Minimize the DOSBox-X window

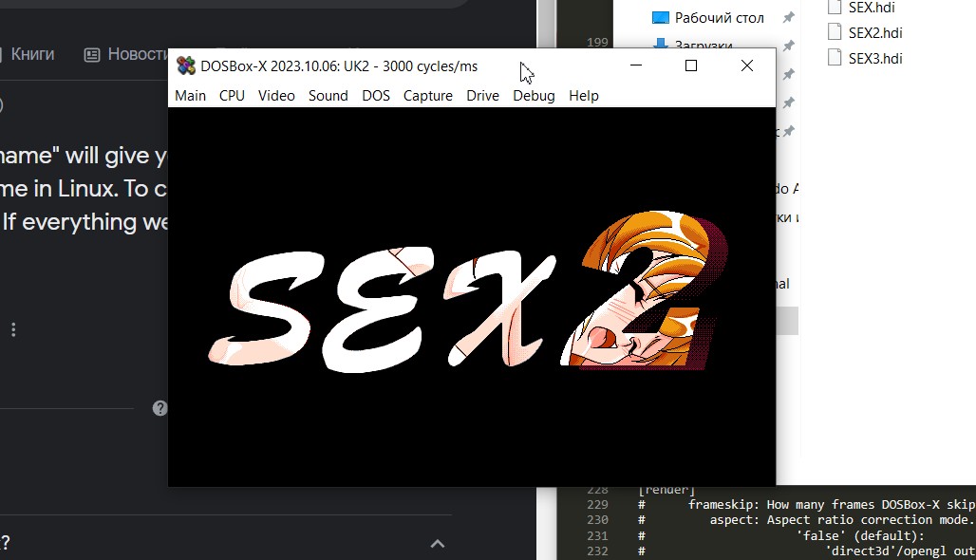(635, 65)
